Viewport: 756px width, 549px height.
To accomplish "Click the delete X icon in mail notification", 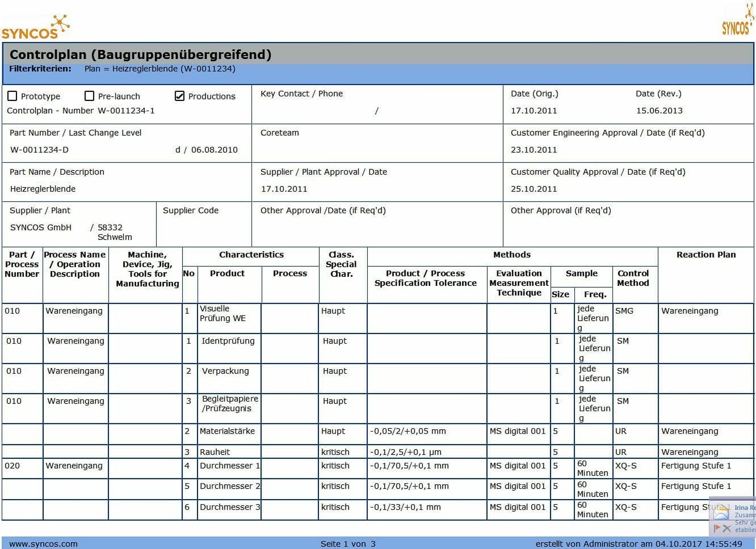I will click(x=727, y=528).
